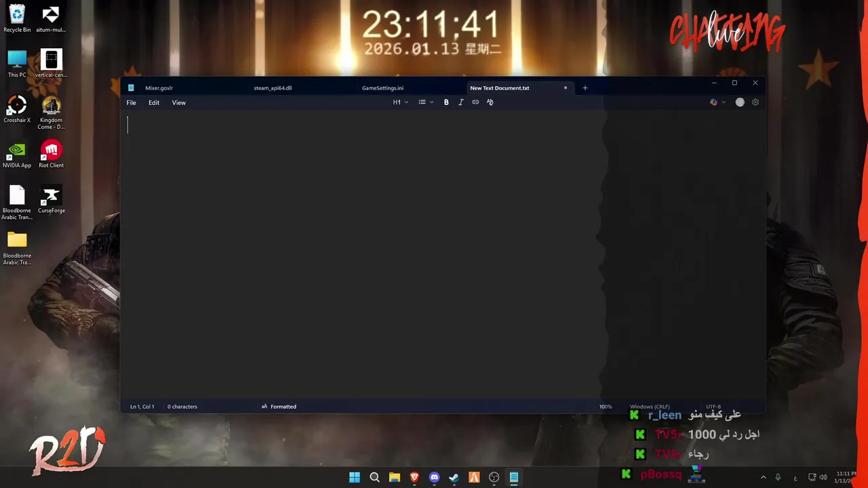Select Riot Client desktop shortcut
The width and height of the screenshot is (868, 488).
coord(51,155)
